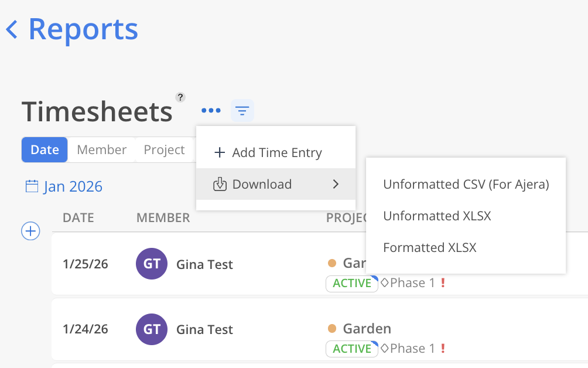Screen dimensions: 588x368
Task: Open the three-dot more options menu
Action: [211, 110]
